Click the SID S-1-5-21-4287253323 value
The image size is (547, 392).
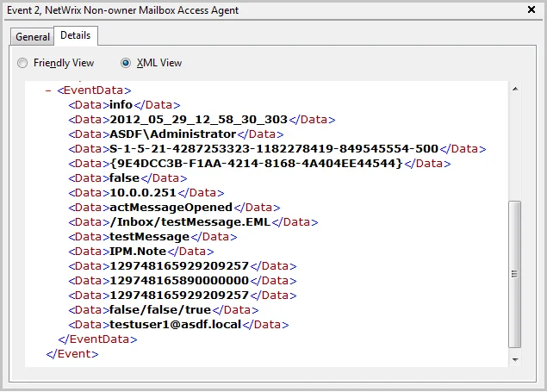274,149
